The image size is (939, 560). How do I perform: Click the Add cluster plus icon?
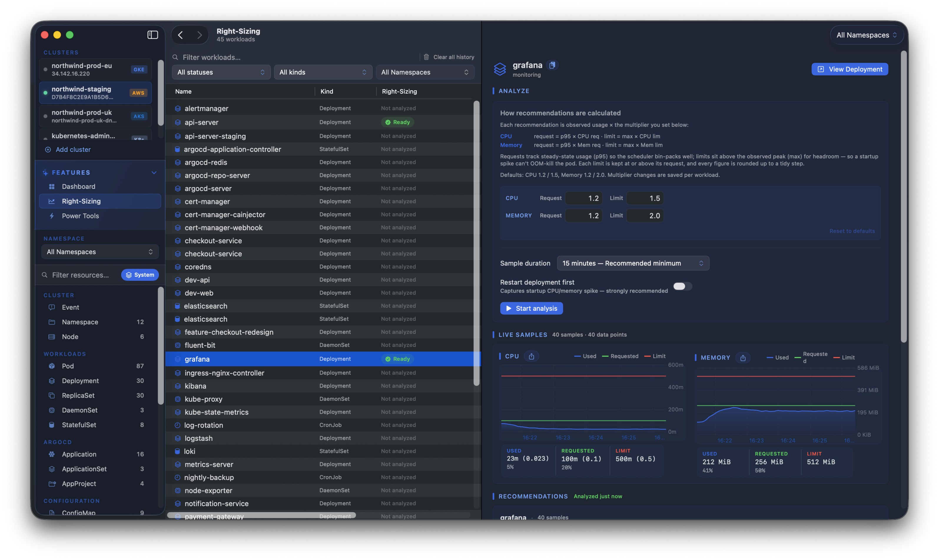[x=48, y=149]
